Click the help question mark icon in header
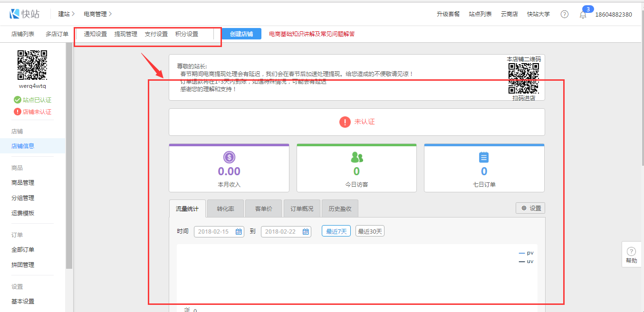This screenshot has height=312, width=644. pos(564,14)
